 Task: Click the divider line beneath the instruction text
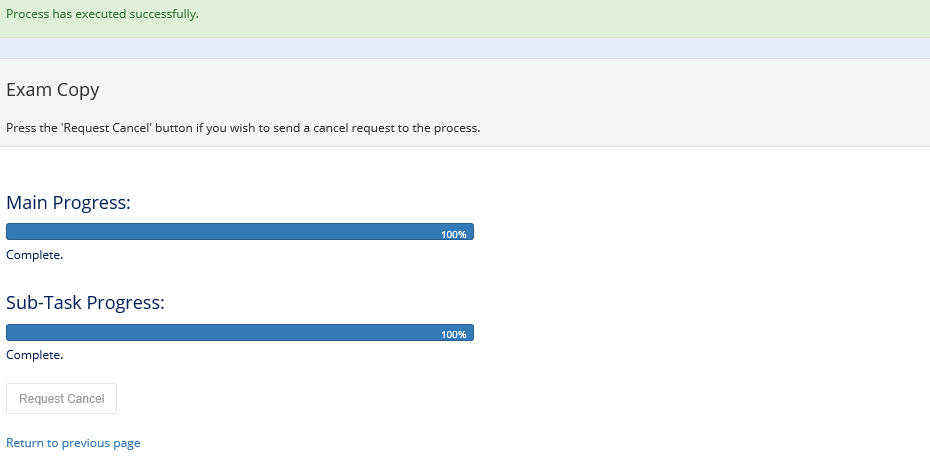465,147
